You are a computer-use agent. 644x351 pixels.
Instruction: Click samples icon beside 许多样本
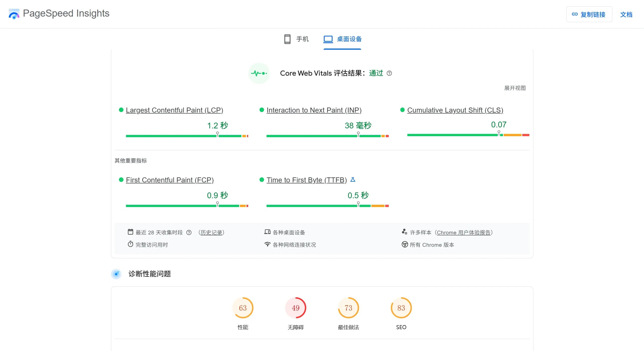[404, 232]
